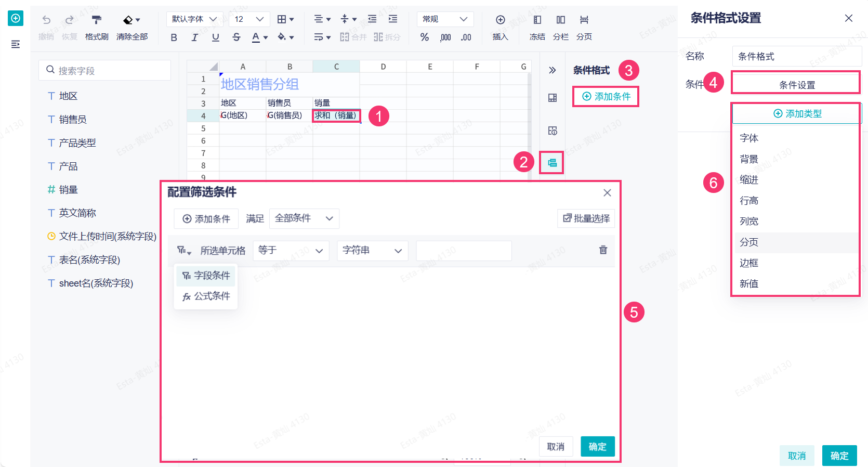Cancel the 配置筛选条件 dialog

point(556,447)
